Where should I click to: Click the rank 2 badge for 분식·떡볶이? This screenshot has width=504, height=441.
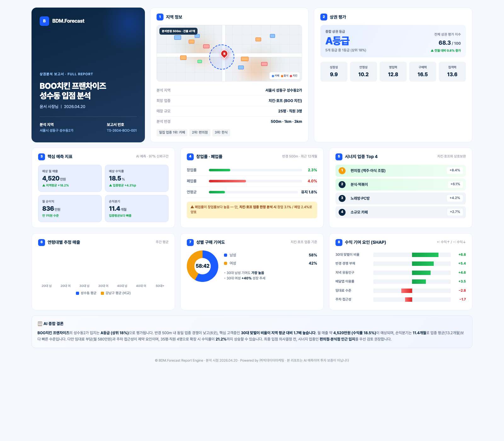[342, 185]
